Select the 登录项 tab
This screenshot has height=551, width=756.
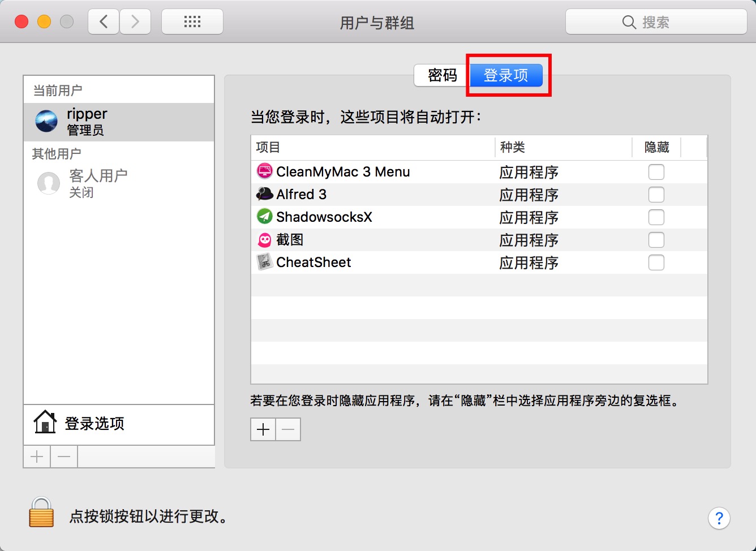click(506, 75)
